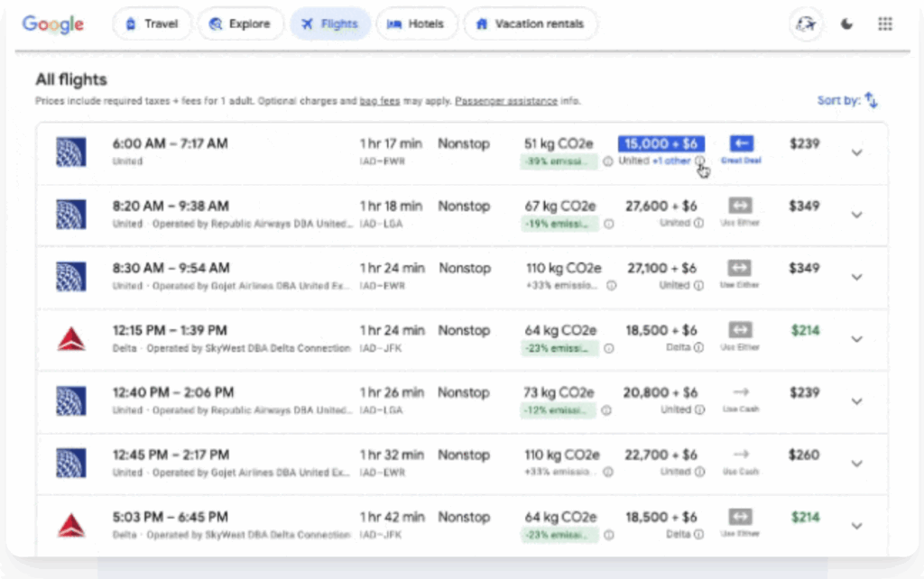Open the Passenger assistance link
The image size is (924, 579).
[x=505, y=101]
